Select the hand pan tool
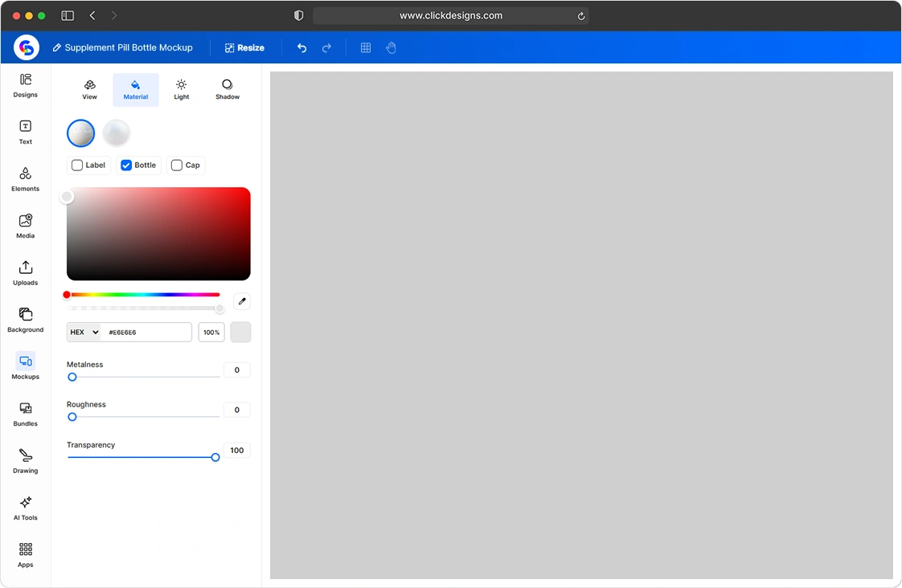This screenshot has height=588, width=902. pyautogui.click(x=392, y=47)
